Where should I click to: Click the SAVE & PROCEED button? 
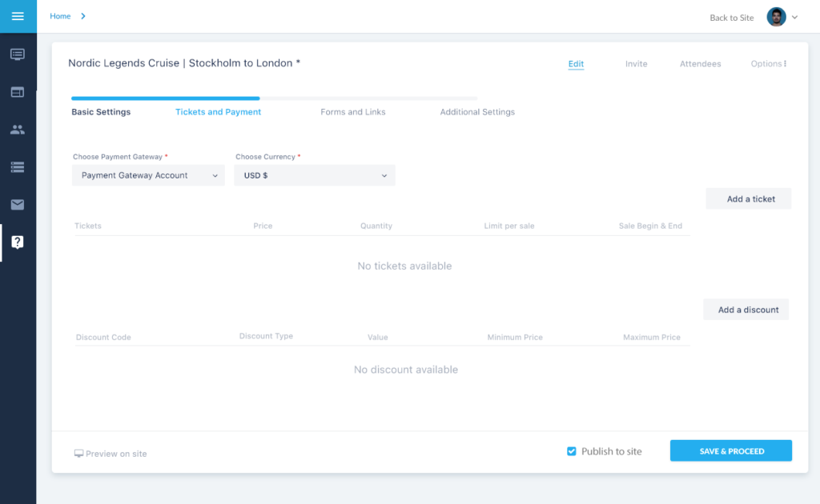(x=731, y=451)
